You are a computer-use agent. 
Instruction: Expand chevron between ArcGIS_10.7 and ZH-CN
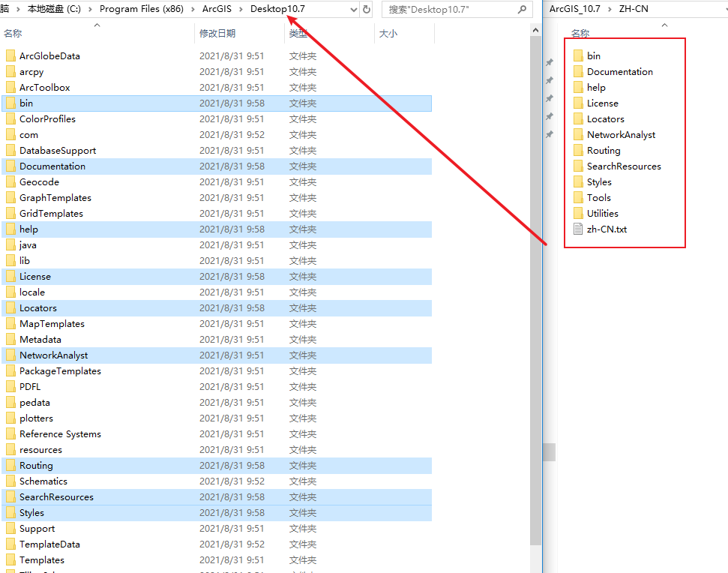pos(610,9)
